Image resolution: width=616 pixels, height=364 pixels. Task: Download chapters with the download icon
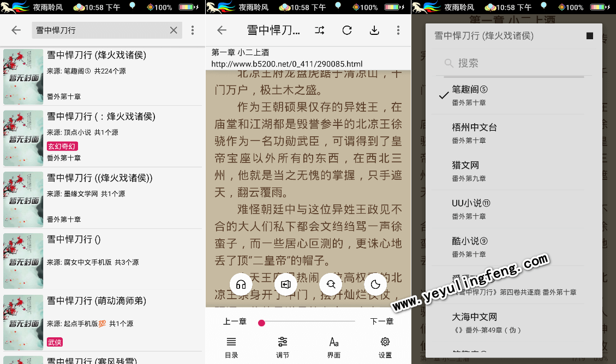pyautogui.click(x=374, y=30)
